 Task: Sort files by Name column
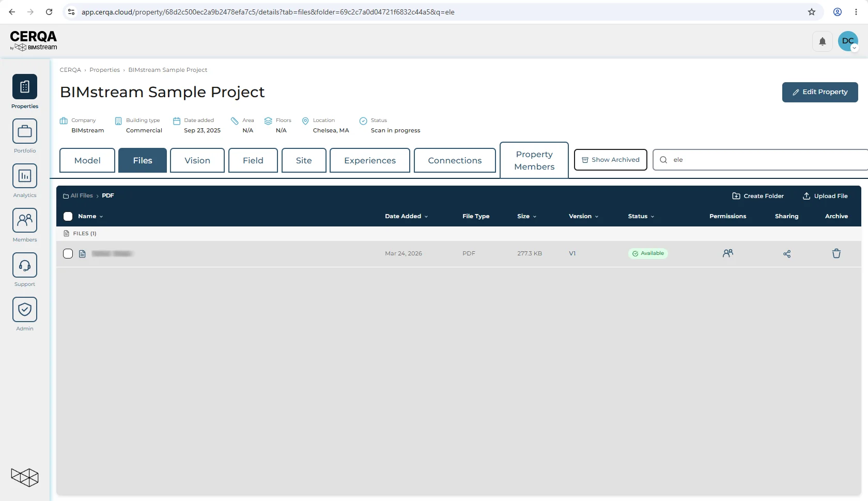pos(90,216)
